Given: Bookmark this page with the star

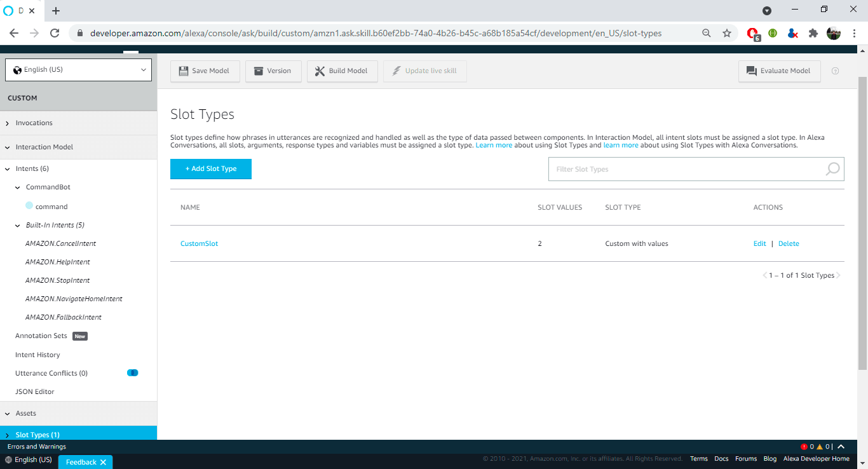Looking at the screenshot, I should (x=727, y=33).
